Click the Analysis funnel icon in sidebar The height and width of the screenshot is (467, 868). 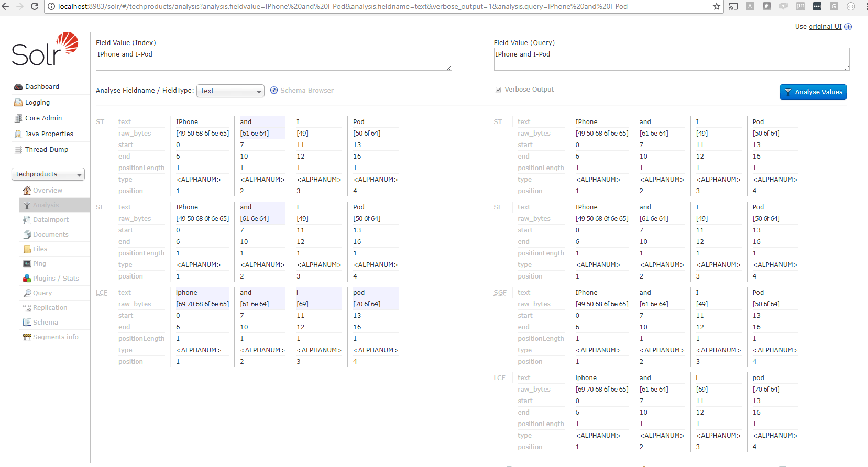coord(27,205)
